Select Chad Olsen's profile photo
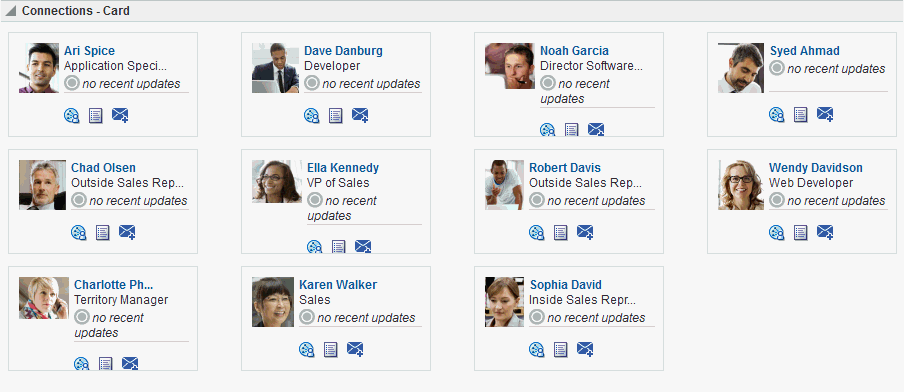Screen dimensions: 904x392 click(43, 185)
